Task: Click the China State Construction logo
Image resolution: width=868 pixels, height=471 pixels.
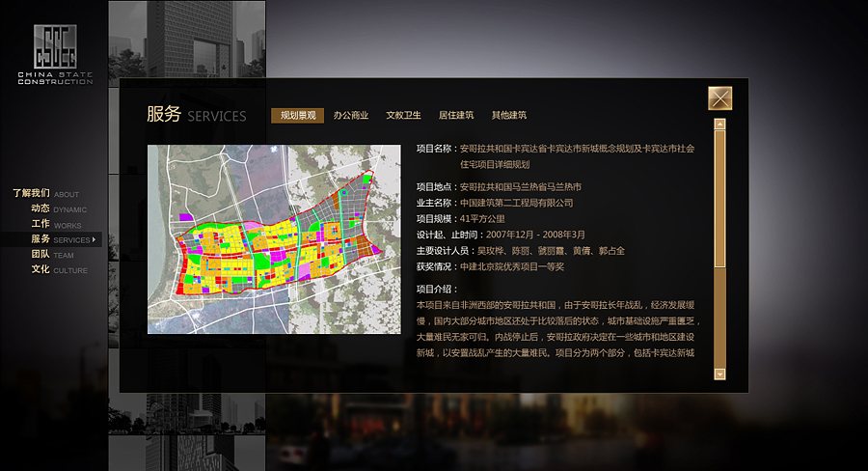Action: [x=55, y=54]
